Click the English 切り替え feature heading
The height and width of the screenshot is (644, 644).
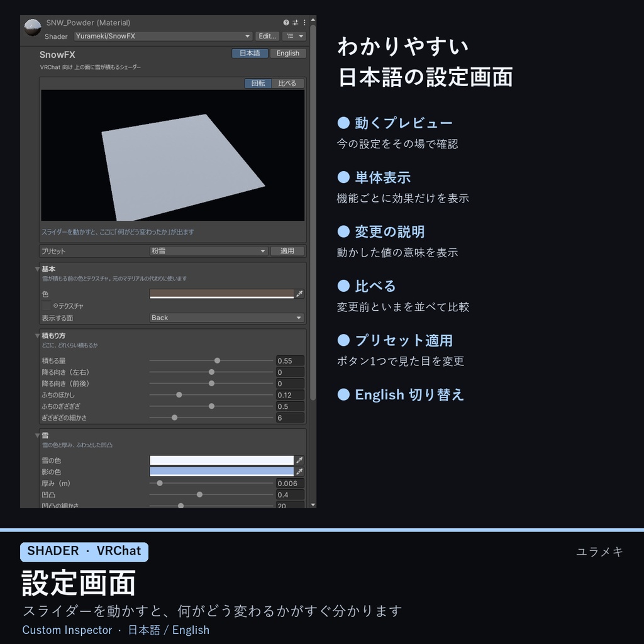pos(409,395)
